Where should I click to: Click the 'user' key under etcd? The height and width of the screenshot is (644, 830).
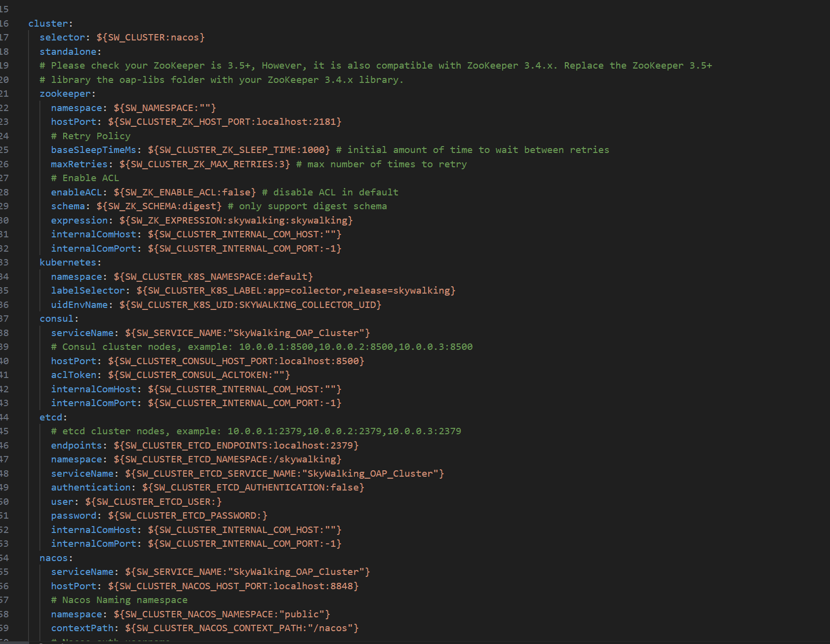62,502
